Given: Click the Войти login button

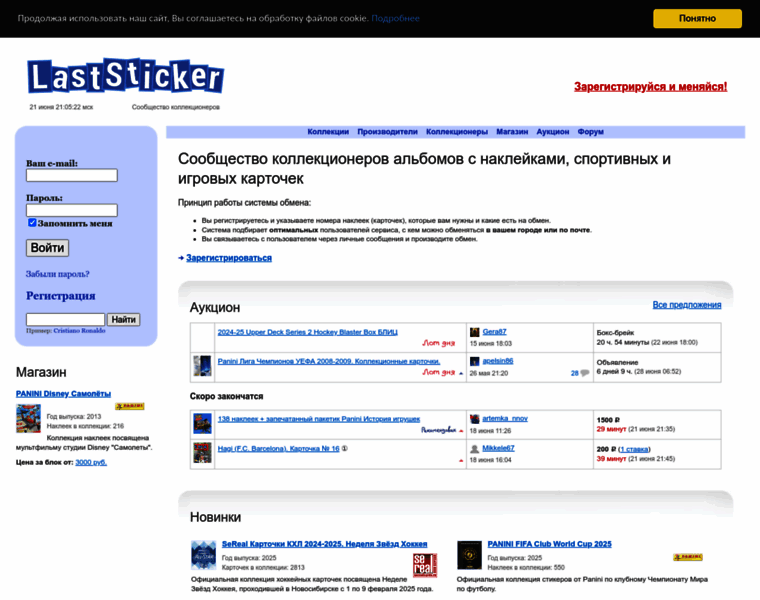Looking at the screenshot, I should click(48, 248).
